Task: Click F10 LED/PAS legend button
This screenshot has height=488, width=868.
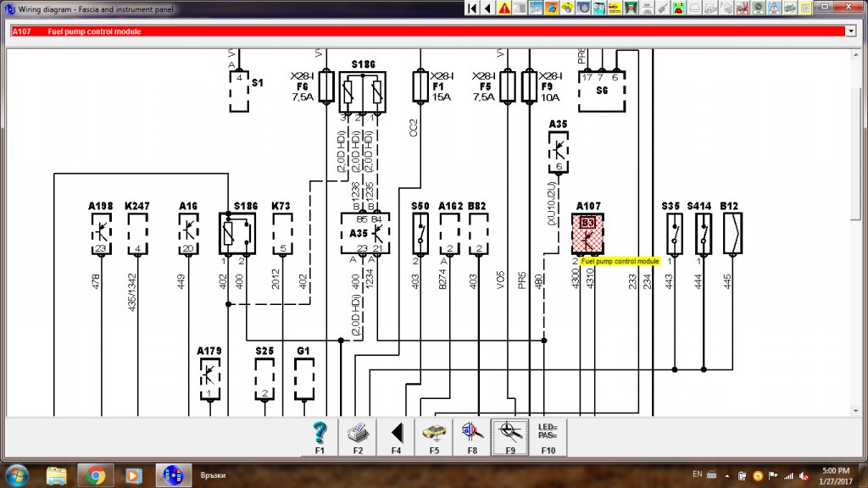Action: (548, 438)
